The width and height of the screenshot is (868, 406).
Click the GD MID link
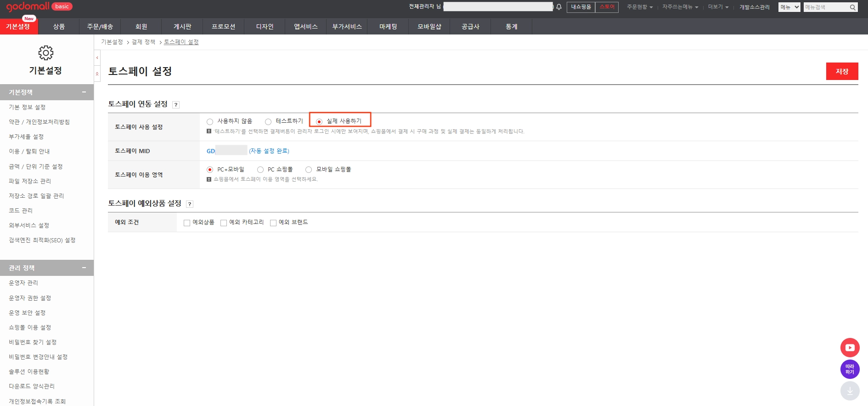tap(227, 151)
